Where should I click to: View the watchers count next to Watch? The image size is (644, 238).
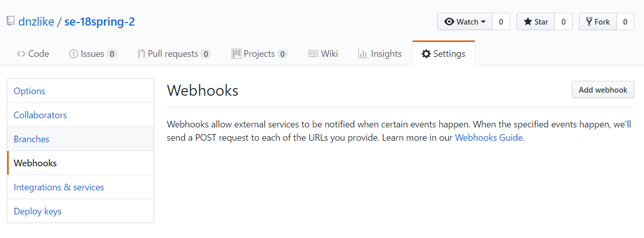tap(501, 21)
